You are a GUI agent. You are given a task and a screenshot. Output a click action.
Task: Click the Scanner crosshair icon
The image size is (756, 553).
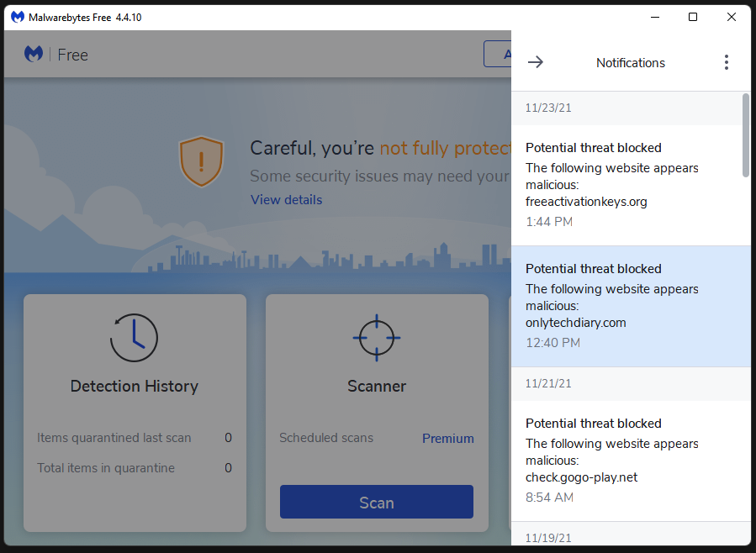point(377,338)
